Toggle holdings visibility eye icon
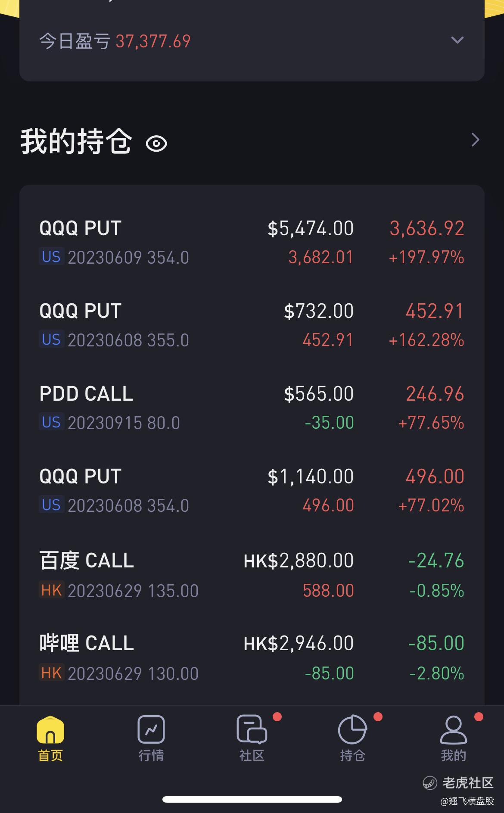This screenshot has height=813, width=504. click(x=156, y=143)
